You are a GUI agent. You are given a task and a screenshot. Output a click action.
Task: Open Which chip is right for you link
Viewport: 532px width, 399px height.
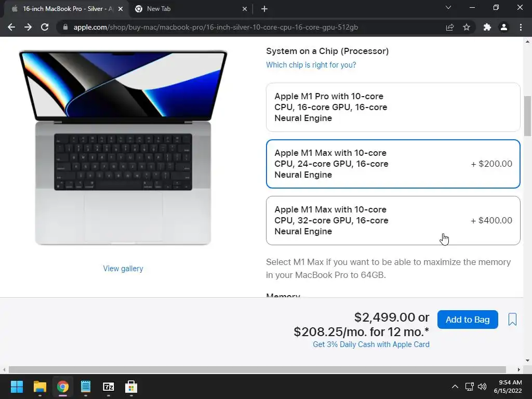(x=311, y=65)
